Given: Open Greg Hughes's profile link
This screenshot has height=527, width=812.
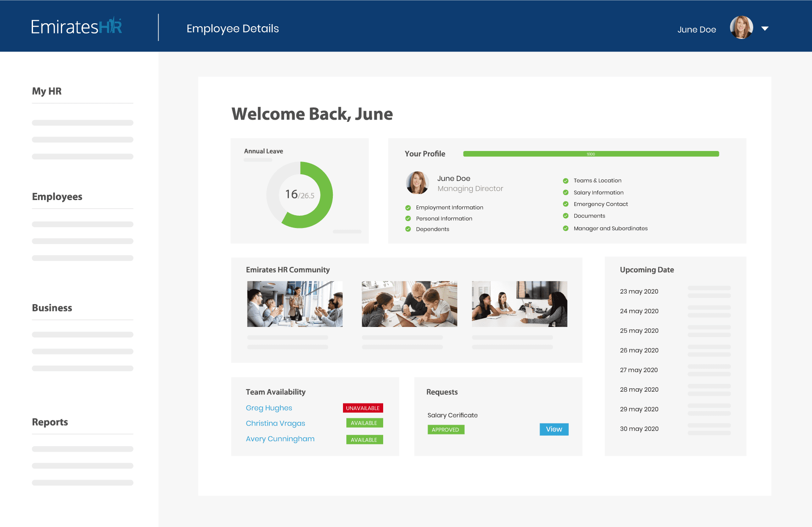Looking at the screenshot, I should pyautogui.click(x=269, y=407).
